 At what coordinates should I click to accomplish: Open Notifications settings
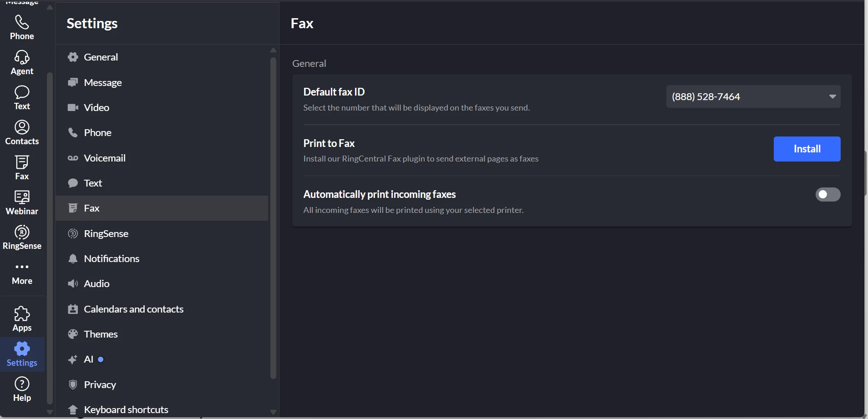[x=112, y=258]
